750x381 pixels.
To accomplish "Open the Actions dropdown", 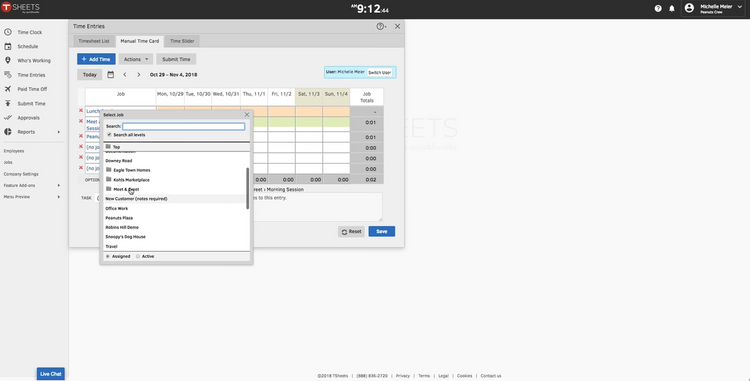I will coord(136,59).
